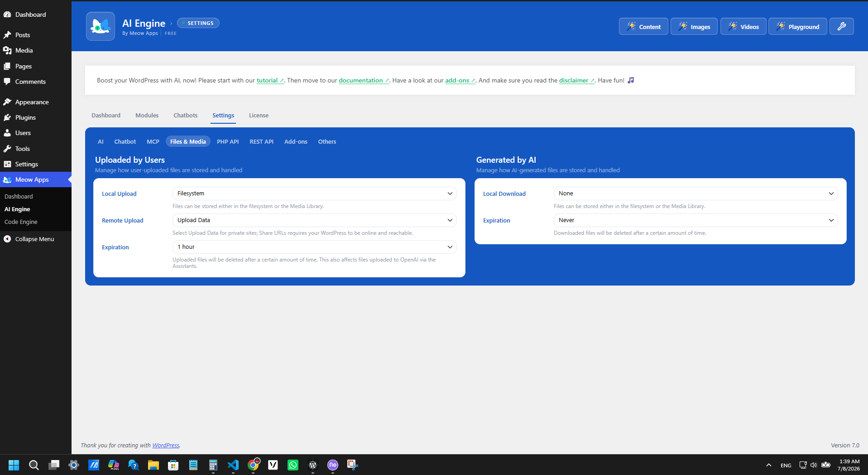Open WhatsApp from the taskbar
The width and height of the screenshot is (868, 475).
pyautogui.click(x=293, y=465)
